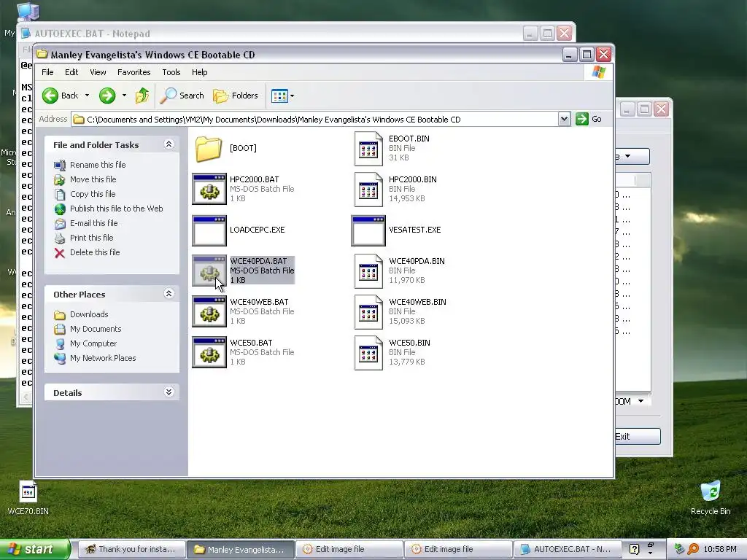Open the View menu
This screenshot has width=747, height=560.
[x=98, y=72]
